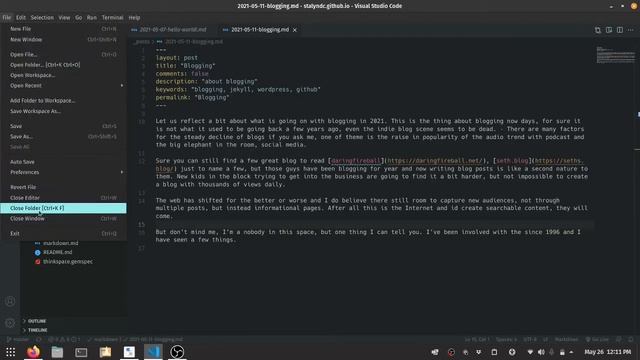Click LF line ending status item
The height and width of the screenshot is (360, 640).
tap(545, 340)
